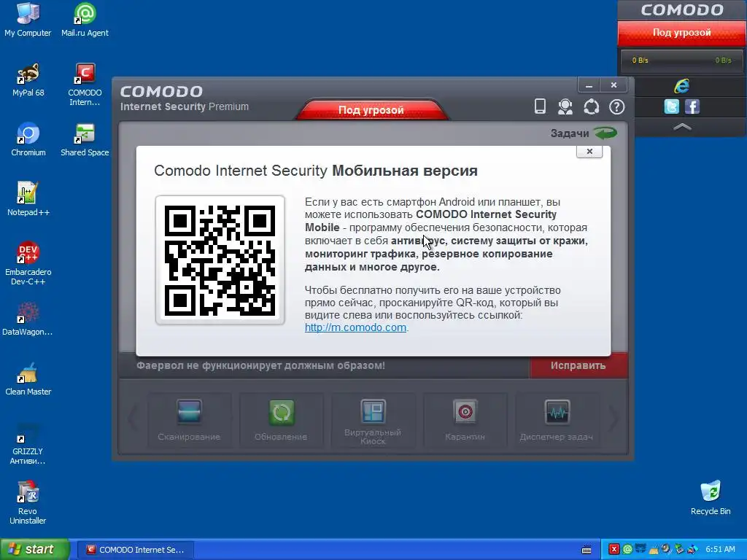Screen dimensions: 747x560
Task: Open Виртуальный Киоск
Action: (373, 419)
